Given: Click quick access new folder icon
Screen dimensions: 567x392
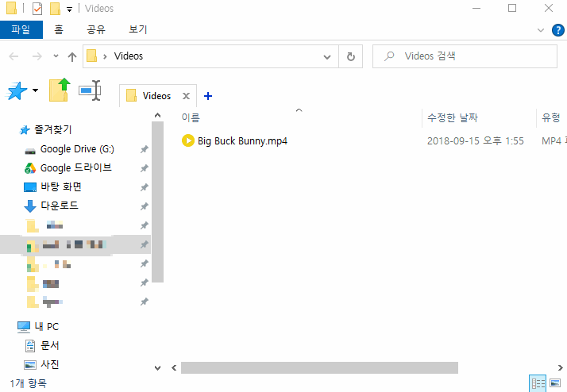Looking at the screenshot, I should point(55,9).
